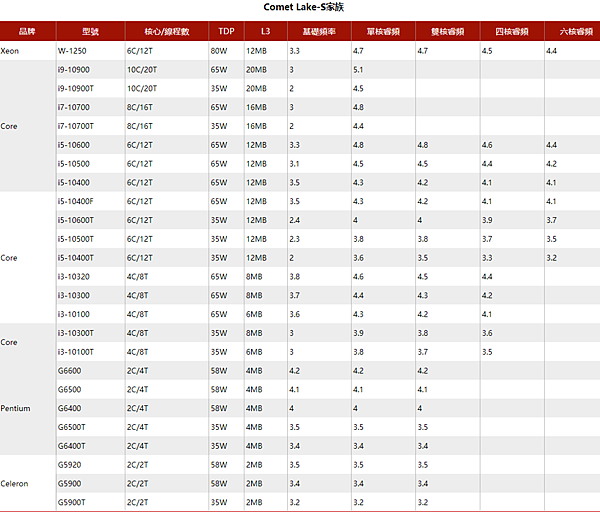Click 2.4 in the i5-10600T row

click(295, 220)
